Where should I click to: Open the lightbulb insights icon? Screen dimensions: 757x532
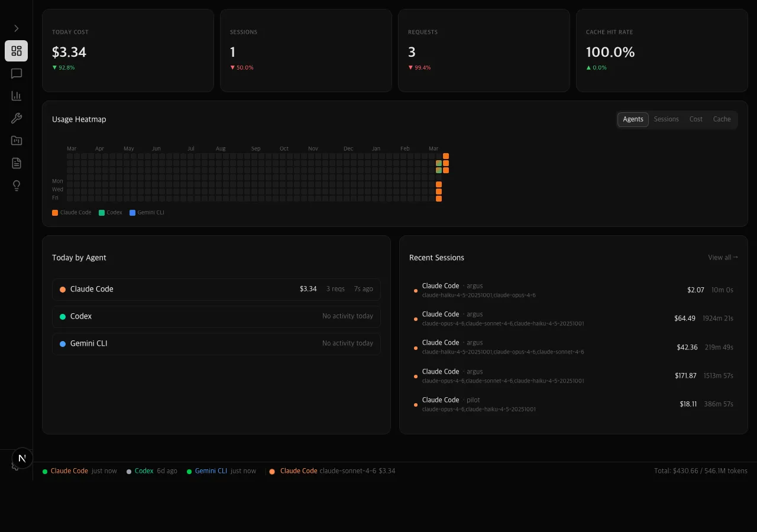coord(17,186)
